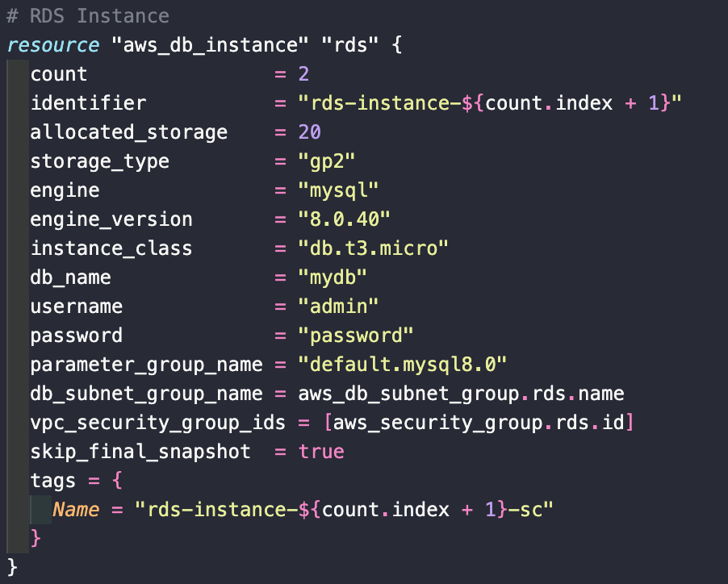Click the "mydb" database name string
728x584 pixels.
point(333,277)
